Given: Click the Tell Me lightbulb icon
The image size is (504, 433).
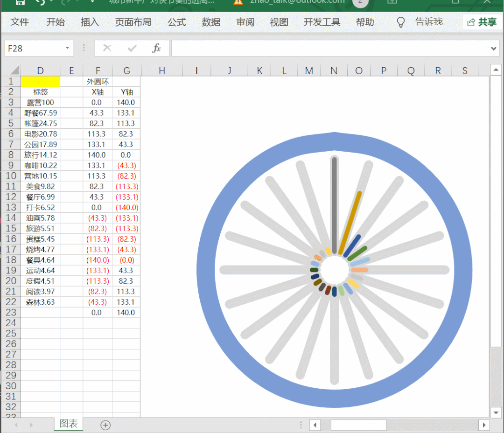Looking at the screenshot, I should pyautogui.click(x=400, y=22).
